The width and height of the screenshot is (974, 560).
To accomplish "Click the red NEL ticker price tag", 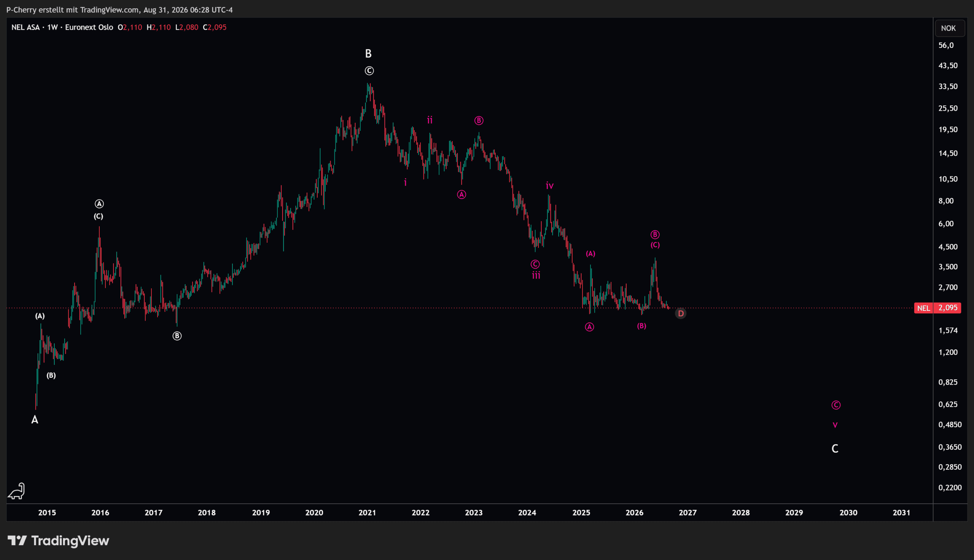I will [x=923, y=308].
